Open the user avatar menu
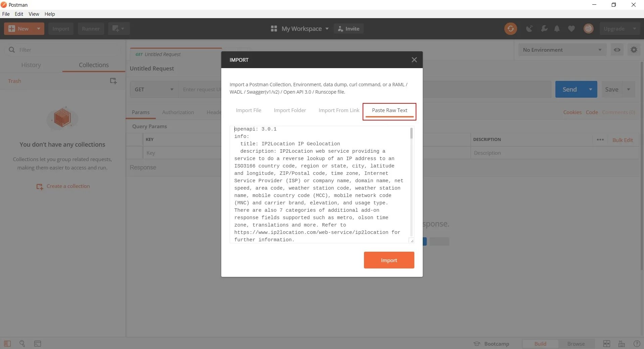This screenshot has width=644, height=349. (588, 29)
